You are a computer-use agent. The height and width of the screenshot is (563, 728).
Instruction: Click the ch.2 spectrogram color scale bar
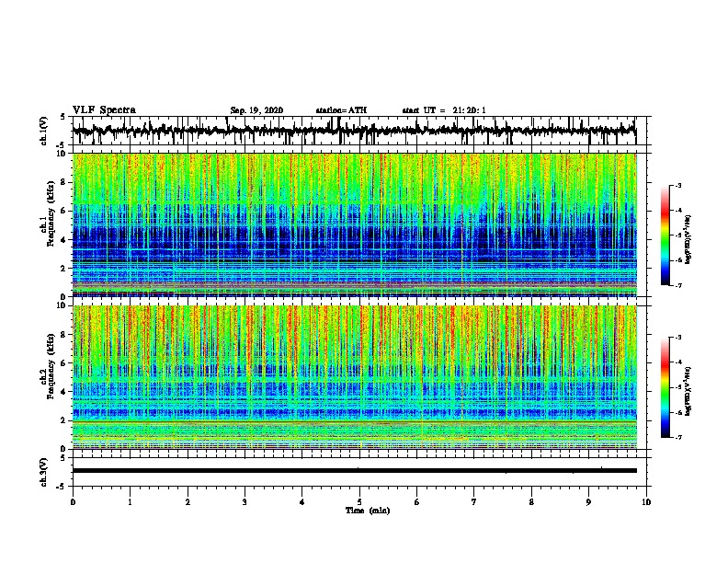[x=665, y=387]
